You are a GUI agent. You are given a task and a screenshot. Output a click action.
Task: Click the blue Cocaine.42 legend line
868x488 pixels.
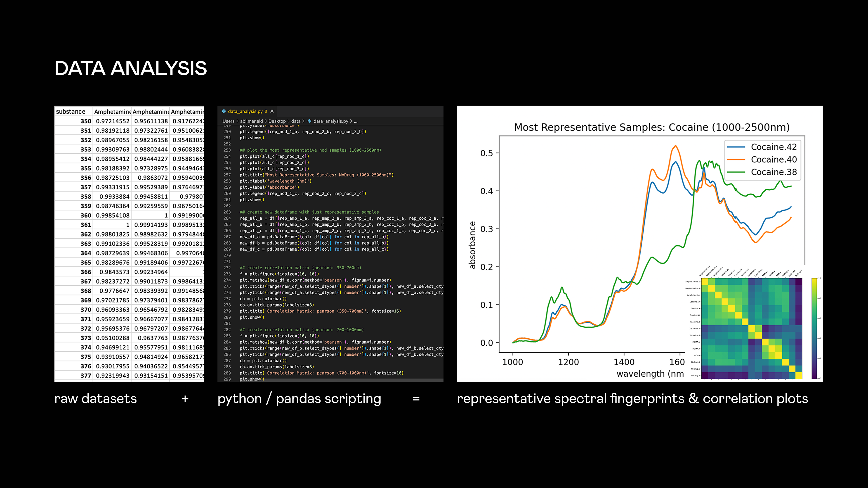[736, 147]
